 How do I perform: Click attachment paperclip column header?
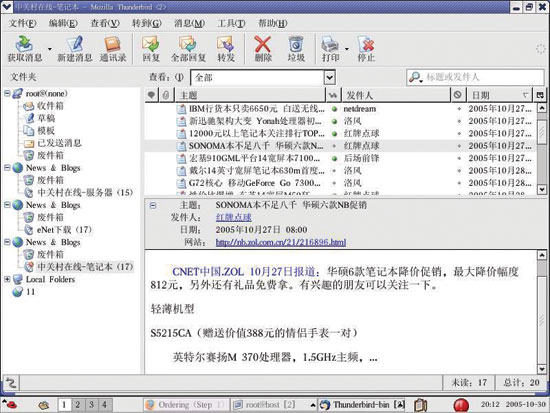(166, 95)
